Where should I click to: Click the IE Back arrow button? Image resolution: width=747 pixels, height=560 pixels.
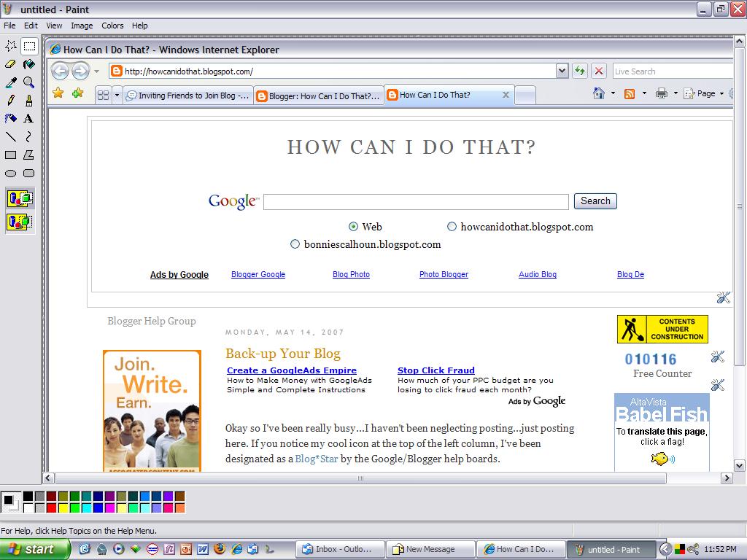[x=60, y=71]
